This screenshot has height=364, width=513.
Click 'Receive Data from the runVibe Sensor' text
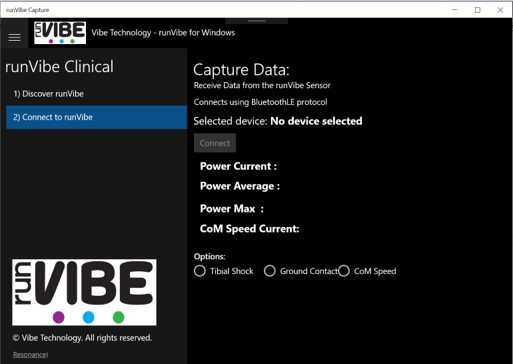pos(262,85)
